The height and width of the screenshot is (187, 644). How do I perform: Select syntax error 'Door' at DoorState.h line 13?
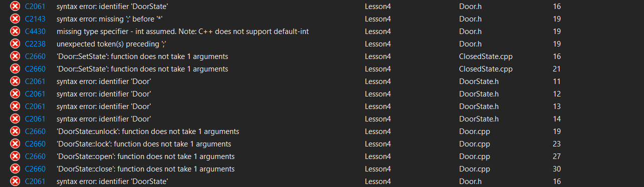(104, 106)
